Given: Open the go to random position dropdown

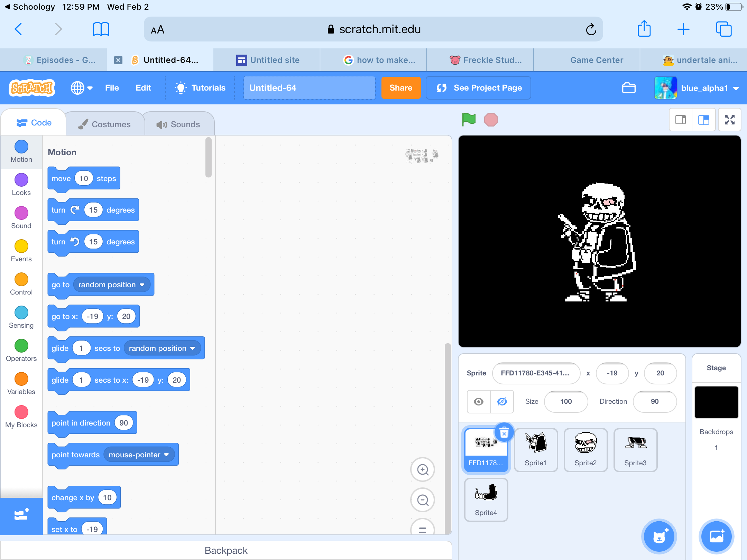Looking at the screenshot, I should (142, 284).
